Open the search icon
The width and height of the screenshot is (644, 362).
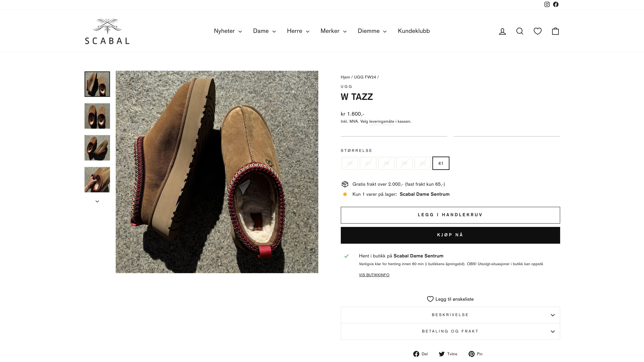click(520, 31)
